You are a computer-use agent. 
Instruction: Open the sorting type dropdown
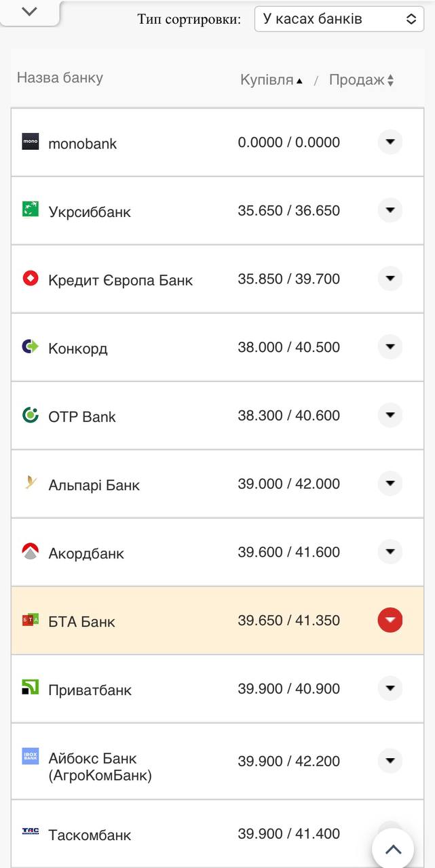(x=337, y=18)
